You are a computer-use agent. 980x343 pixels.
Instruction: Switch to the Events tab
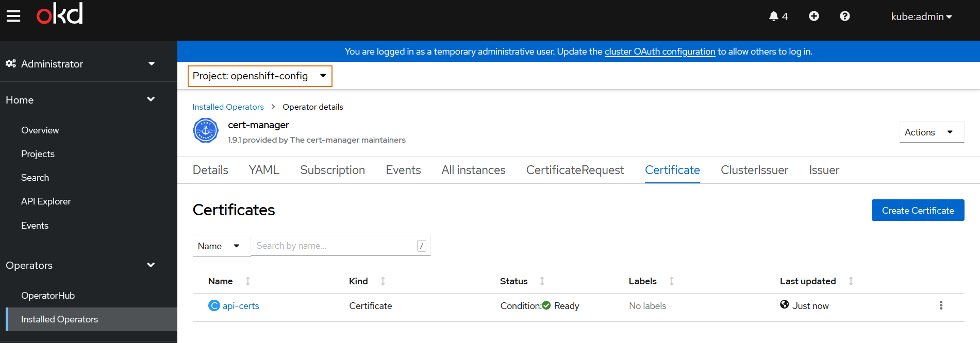click(403, 170)
